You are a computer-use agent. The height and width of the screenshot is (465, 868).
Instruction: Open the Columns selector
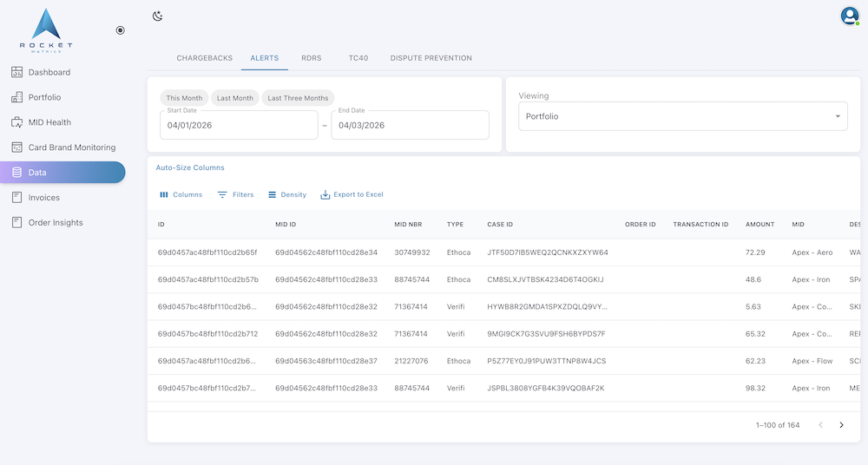tap(181, 195)
